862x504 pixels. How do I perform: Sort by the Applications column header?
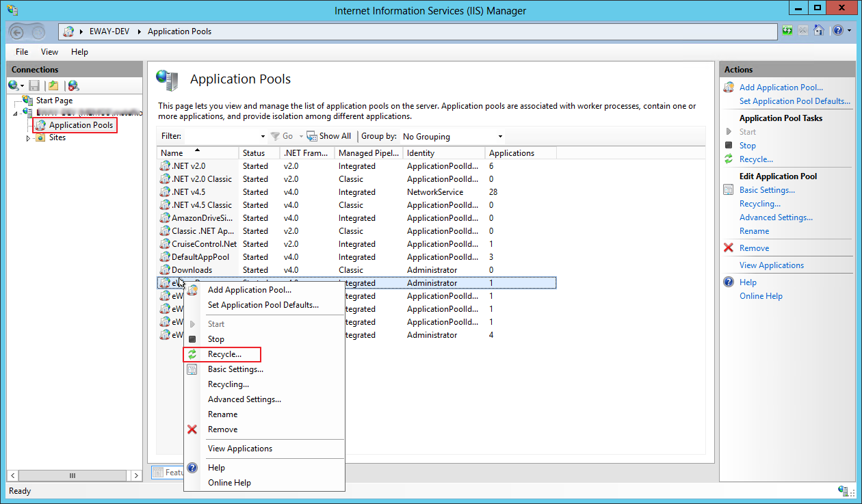coord(521,153)
